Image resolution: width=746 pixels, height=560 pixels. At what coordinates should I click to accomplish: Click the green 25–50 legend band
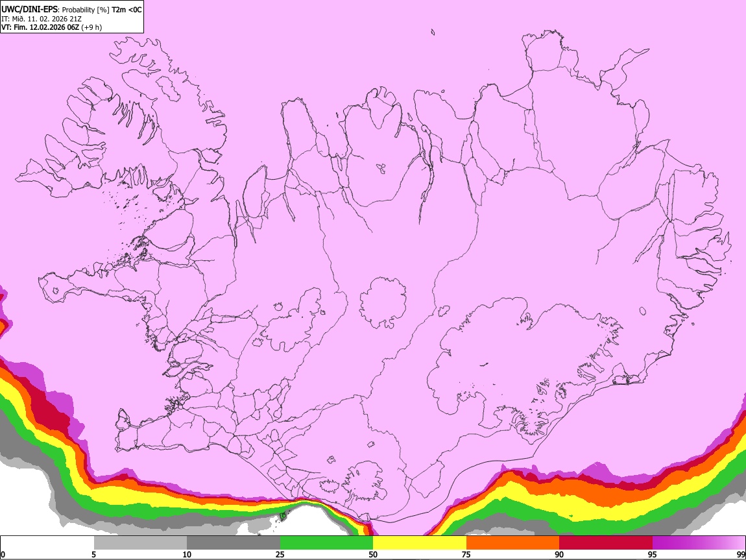(326, 542)
